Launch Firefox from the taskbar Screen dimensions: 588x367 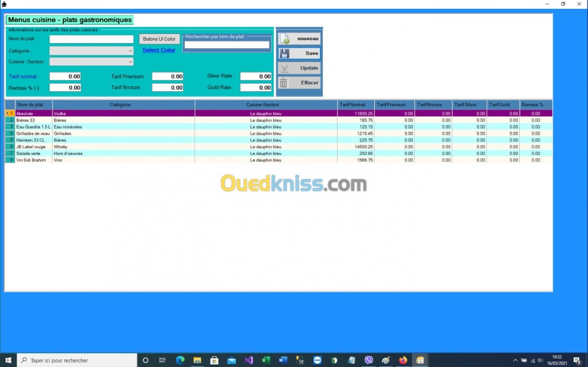point(403,360)
